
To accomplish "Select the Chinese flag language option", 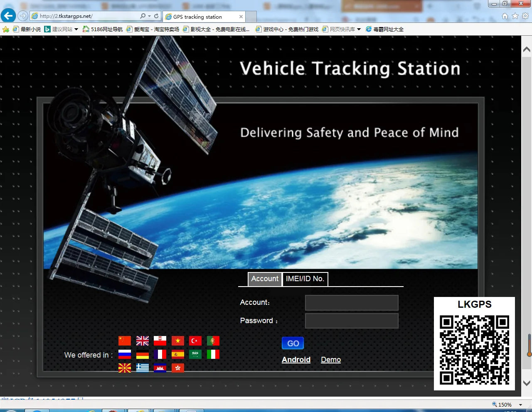I will [125, 341].
